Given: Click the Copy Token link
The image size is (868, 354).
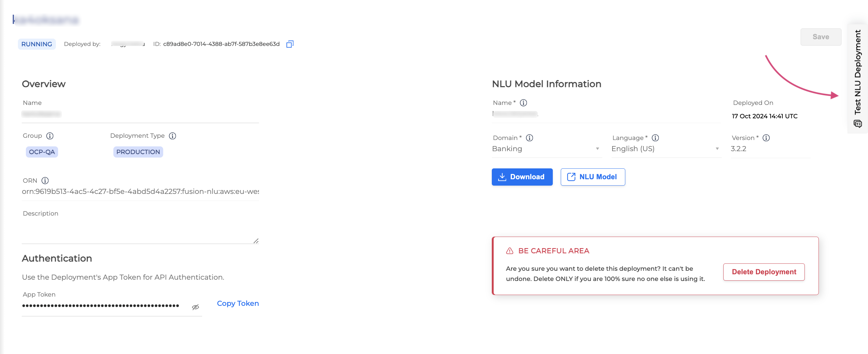Looking at the screenshot, I should click(238, 303).
